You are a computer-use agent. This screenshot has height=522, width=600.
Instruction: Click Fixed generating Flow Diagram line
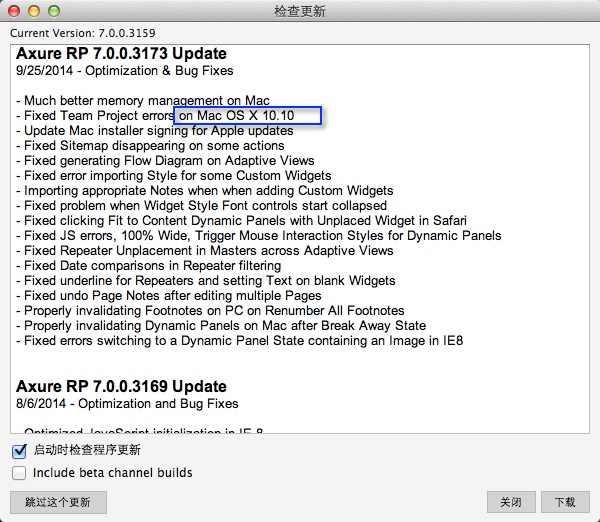tap(165, 161)
